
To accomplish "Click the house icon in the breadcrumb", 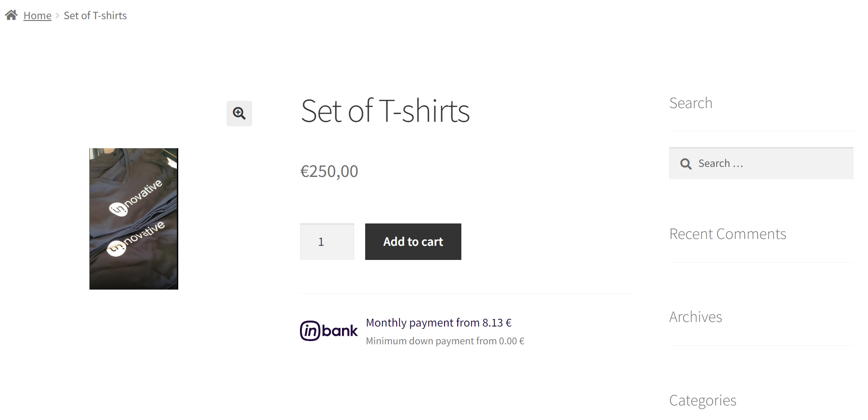I will pos(11,16).
